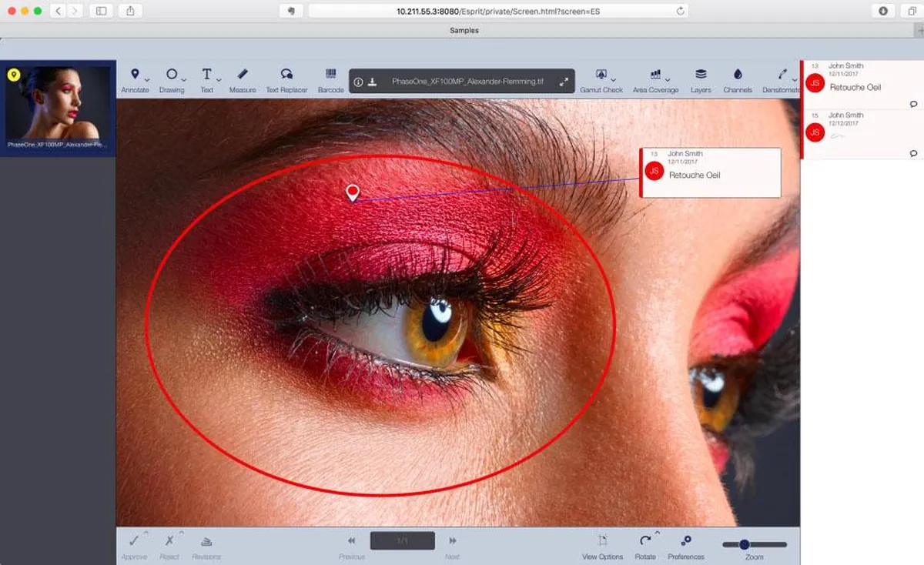The image size is (924, 565).
Task: Expand the Approve options caret
Action: [x=146, y=533]
